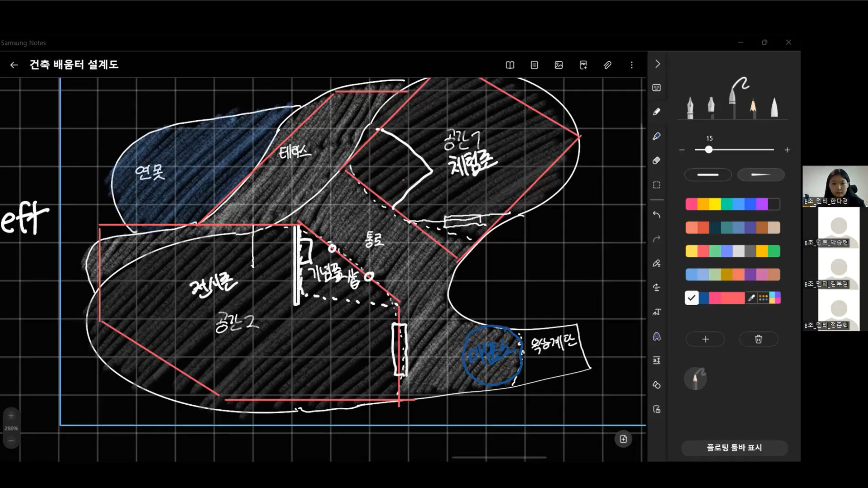
Task: Toggle the page lock icon
Action: pos(657,409)
